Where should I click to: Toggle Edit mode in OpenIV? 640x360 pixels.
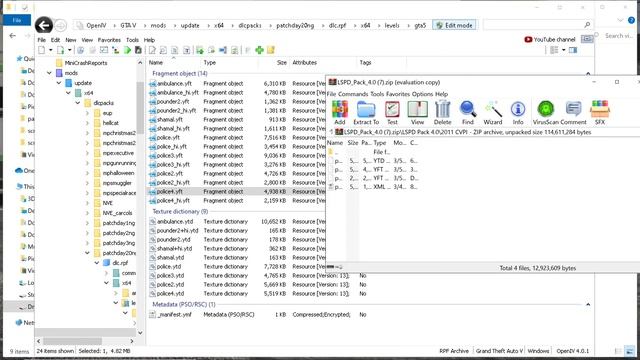454,25
